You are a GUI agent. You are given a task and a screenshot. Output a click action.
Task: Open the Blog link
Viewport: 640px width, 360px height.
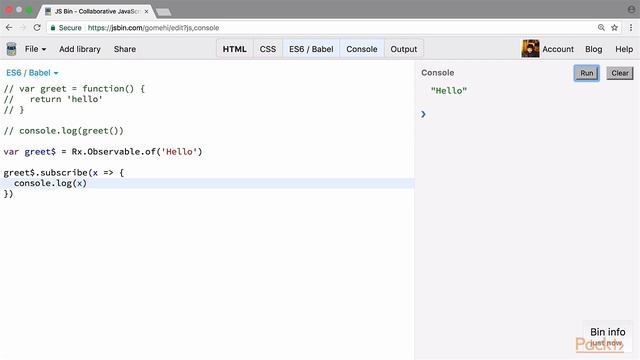point(593,49)
